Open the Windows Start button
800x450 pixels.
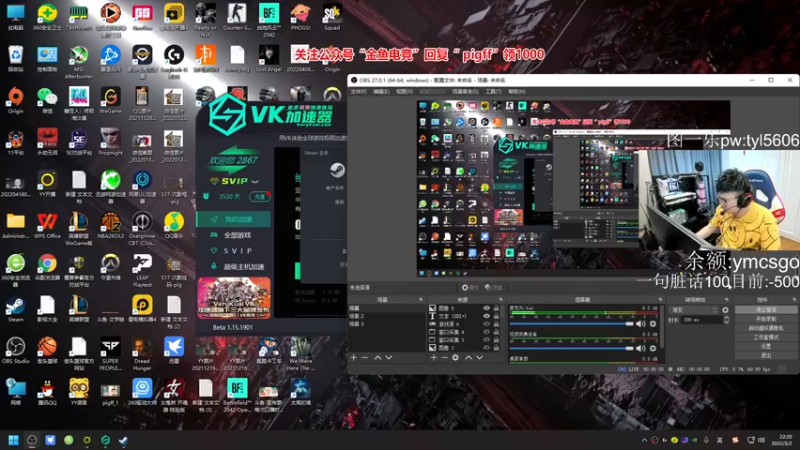coord(13,440)
